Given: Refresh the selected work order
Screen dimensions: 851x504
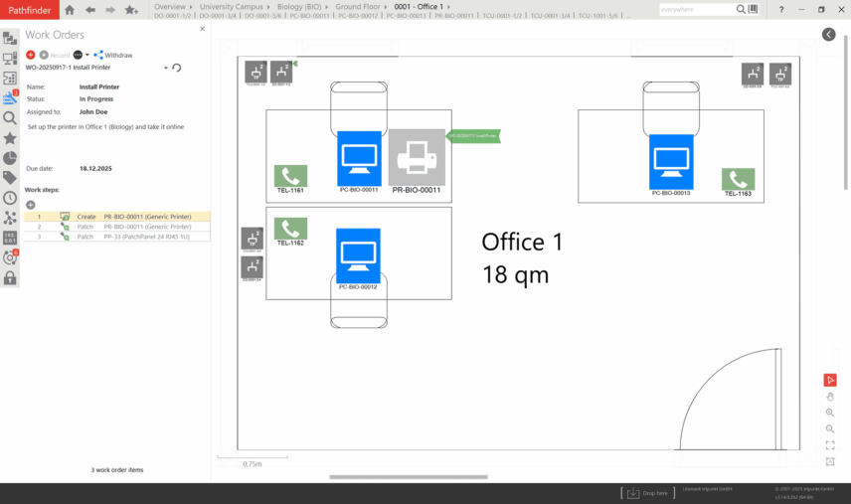Looking at the screenshot, I should tap(177, 68).
